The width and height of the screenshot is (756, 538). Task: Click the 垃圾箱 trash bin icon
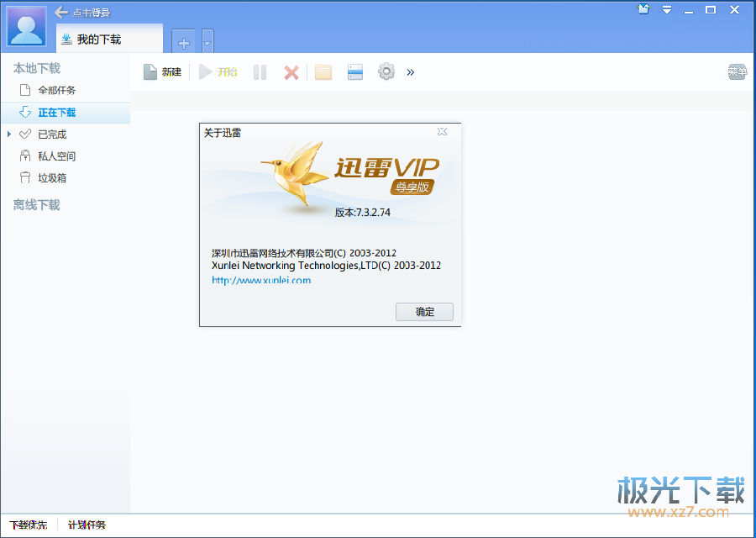tap(25, 177)
